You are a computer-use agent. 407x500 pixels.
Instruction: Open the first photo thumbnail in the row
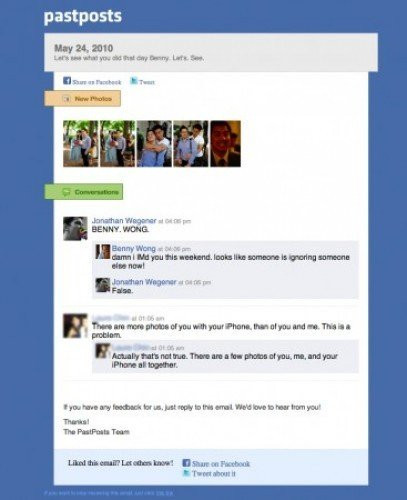(81, 144)
